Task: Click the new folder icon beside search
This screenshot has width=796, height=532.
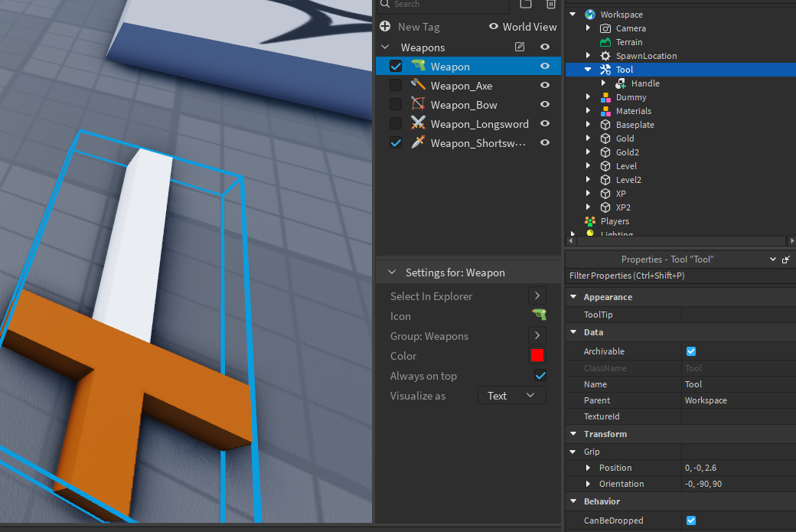Action: click(x=526, y=5)
